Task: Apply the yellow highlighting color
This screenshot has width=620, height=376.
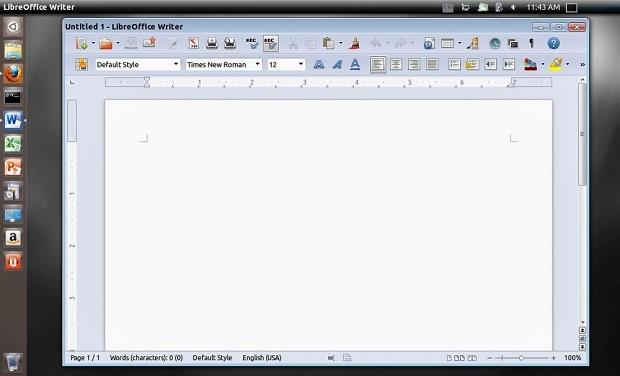Action: tap(556, 64)
